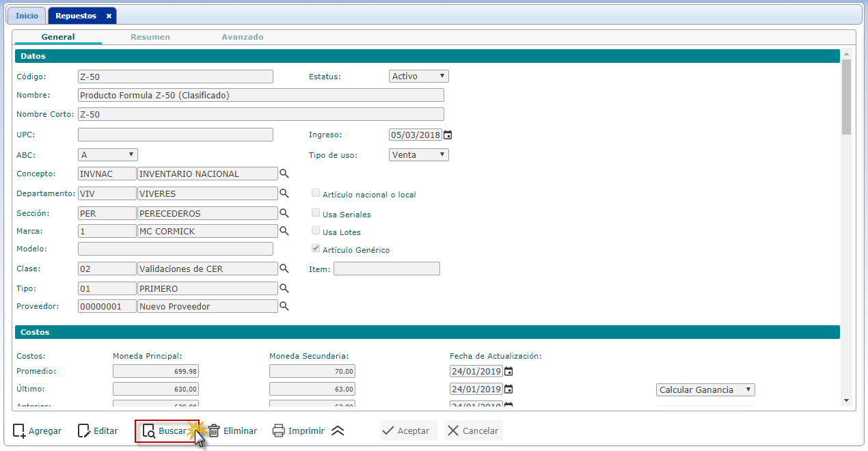Check Artículo nacional o local option

(316, 194)
